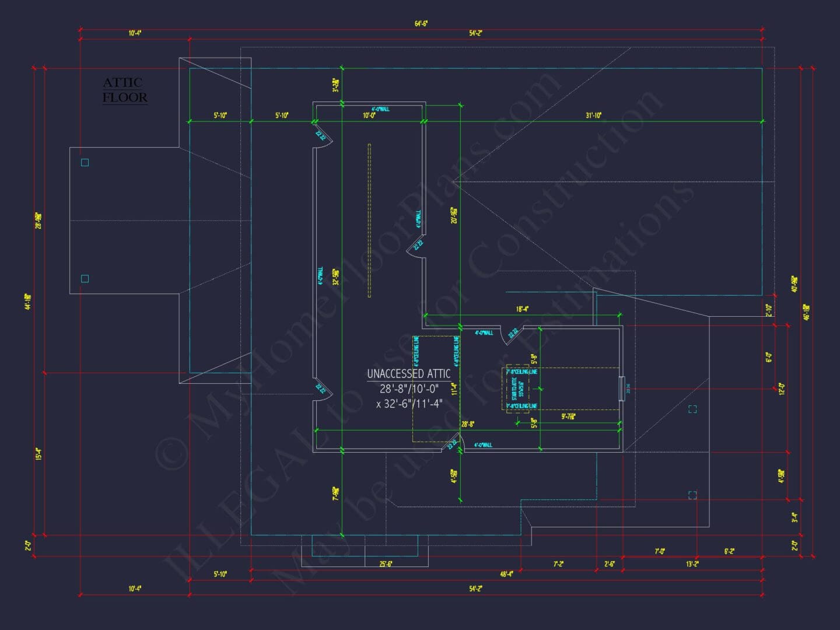Click the 28'-8" green dimension near bottom wall
This screenshot has width=840, height=630.
pyautogui.click(x=467, y=425)
